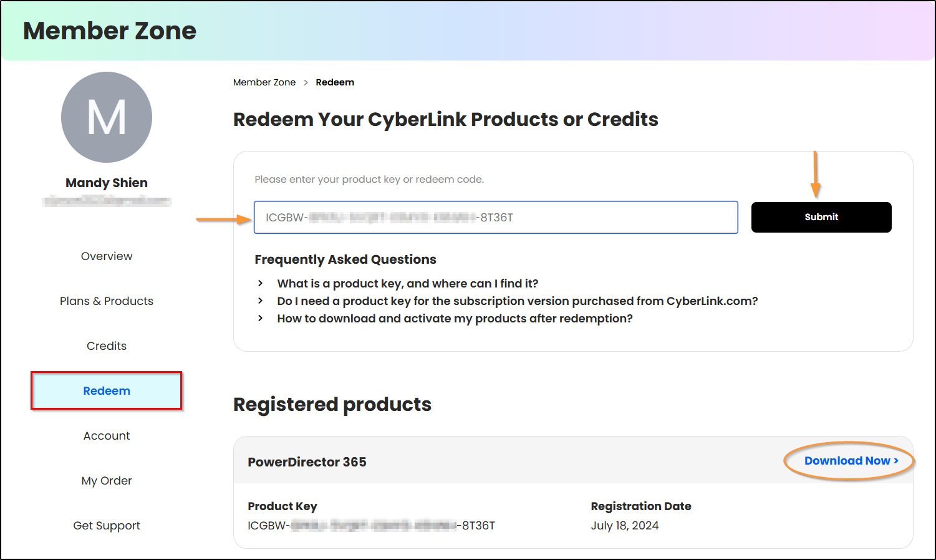Go to Plans & Products
Screen dimensions: 936x560
click(107, 301)
